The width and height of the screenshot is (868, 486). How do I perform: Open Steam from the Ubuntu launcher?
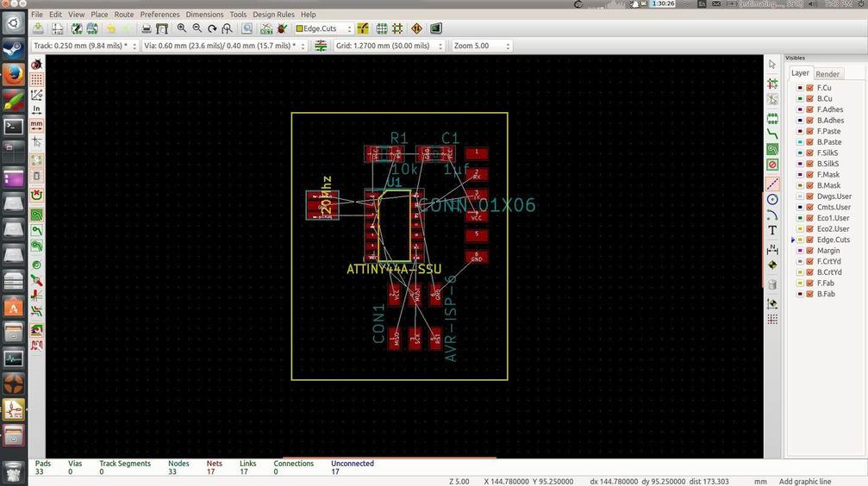13,49
